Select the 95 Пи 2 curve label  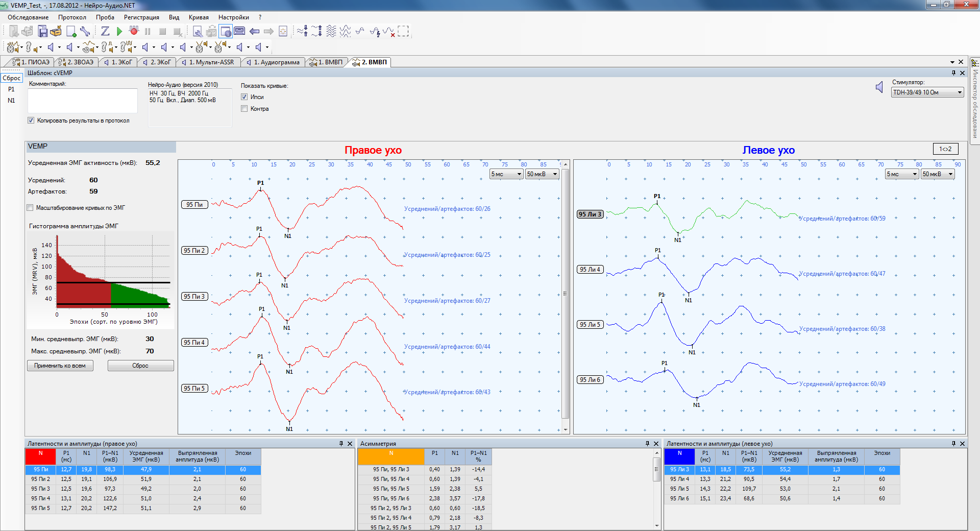194,251
